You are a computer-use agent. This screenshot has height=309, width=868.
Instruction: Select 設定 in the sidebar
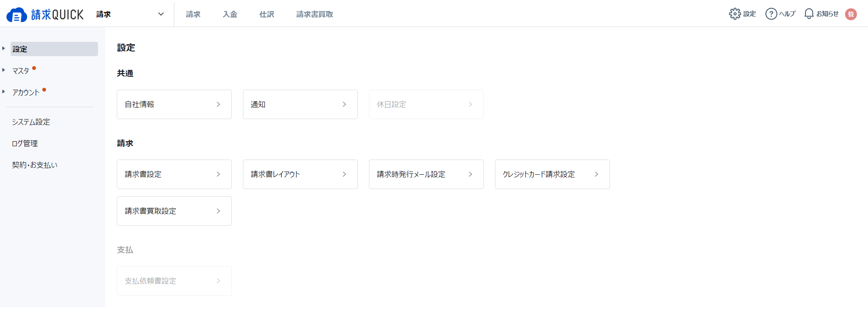click(54, 49)
